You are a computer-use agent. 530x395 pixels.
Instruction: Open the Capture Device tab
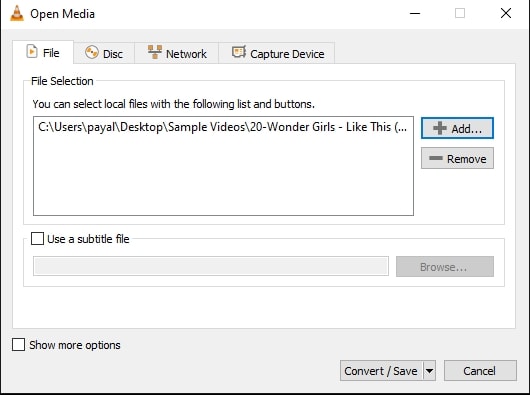pyautogui.click(x=277, y=53)
